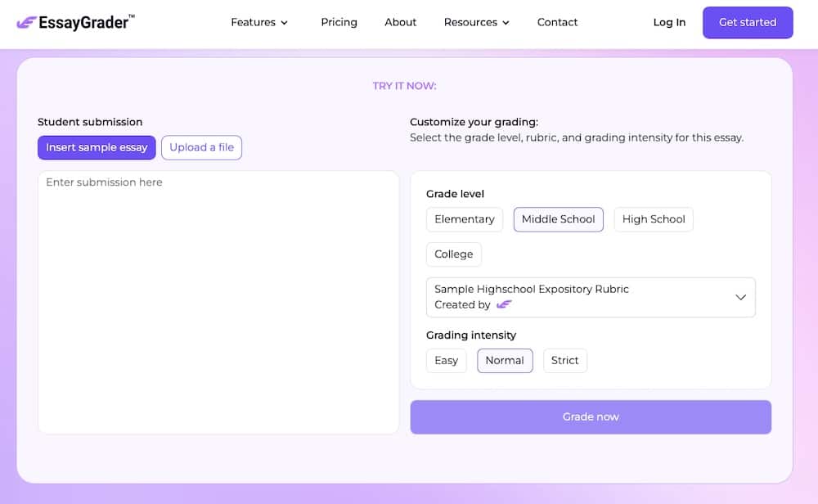The width and height of the screenshot is (818, 504).
Task: Click the feather icon beside Created by
Action: click(x=505, y=304)
